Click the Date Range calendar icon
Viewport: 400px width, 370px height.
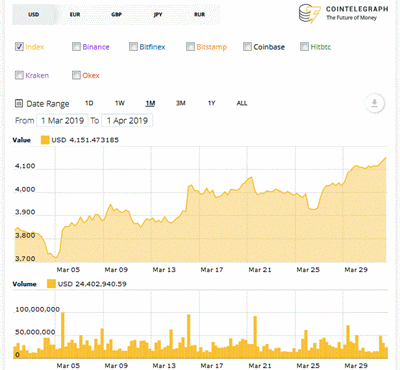pyautogui.click(x=19, y=103)
